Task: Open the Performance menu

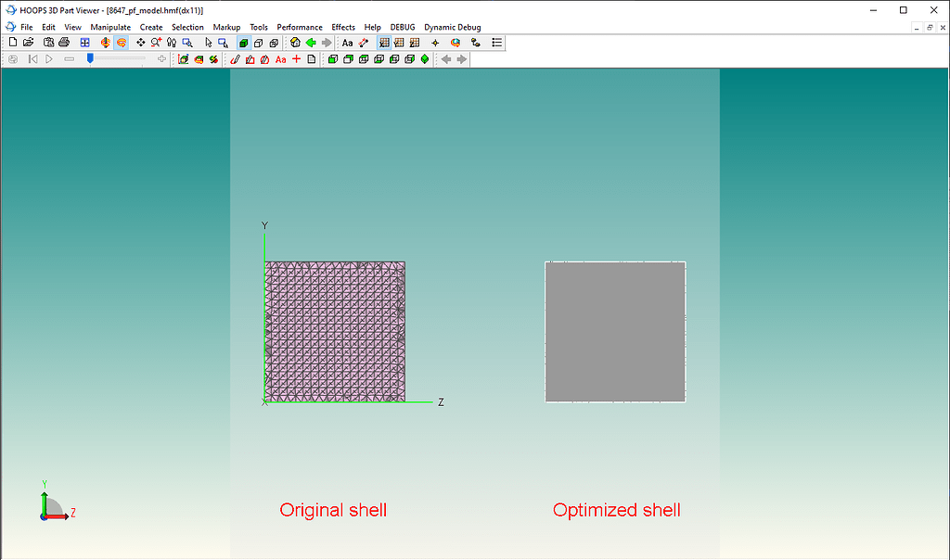Action: [299, 27]
